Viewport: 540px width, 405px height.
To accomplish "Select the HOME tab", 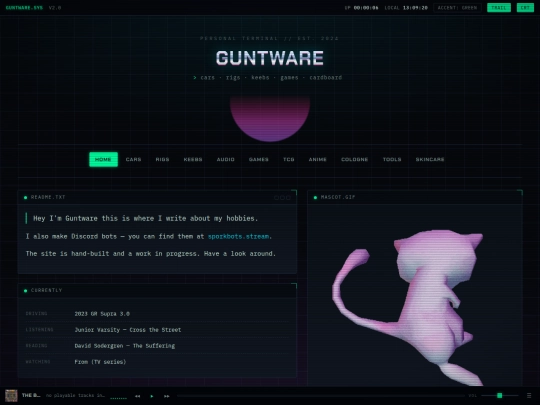I will [103, 159].
